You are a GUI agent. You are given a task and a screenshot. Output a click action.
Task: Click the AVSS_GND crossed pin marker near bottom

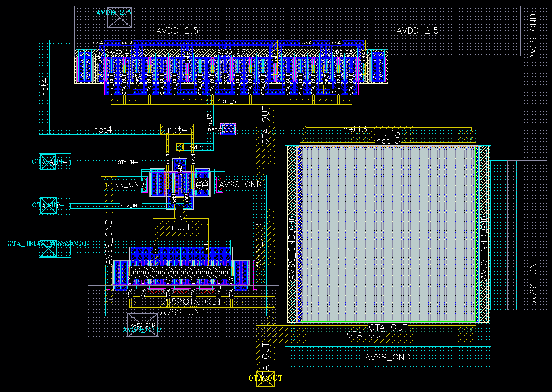pos(143,325)
